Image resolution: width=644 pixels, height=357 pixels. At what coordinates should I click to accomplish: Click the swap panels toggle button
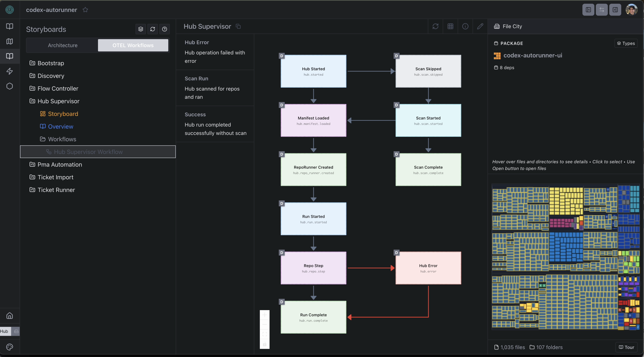pyautogui.click(x=601, y=10)
